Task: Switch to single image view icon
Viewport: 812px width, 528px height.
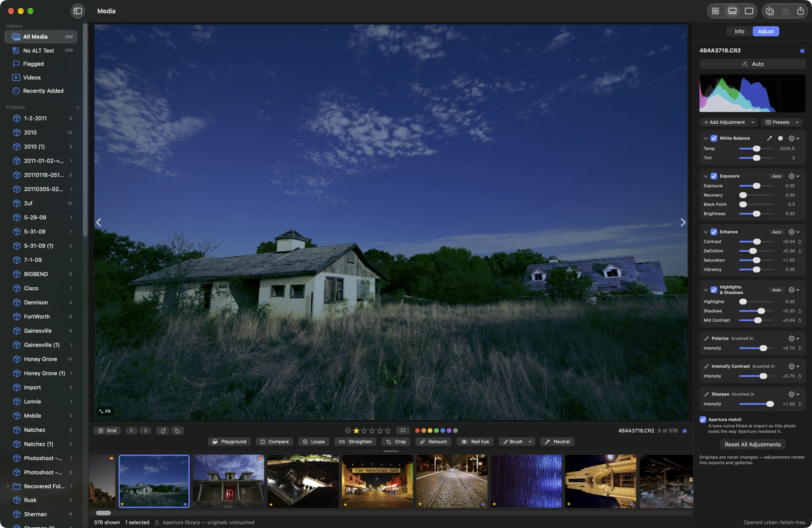Action: click(749, 11)
